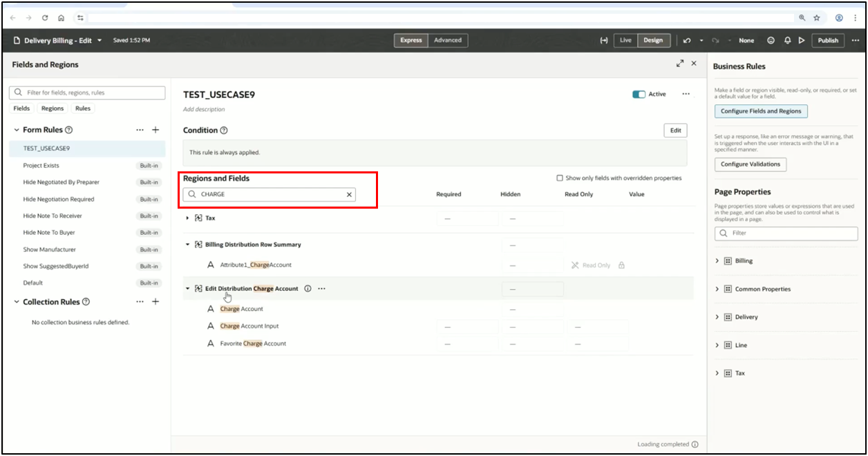This screenshot has height=456, width=868.
Task: Click the preview play icon
Action: coord(802,40)
